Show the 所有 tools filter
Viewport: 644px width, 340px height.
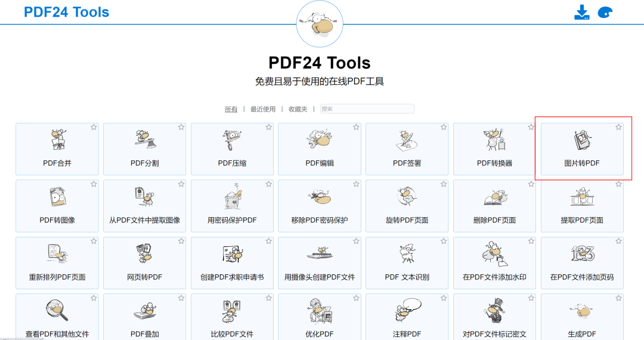pos(231,109)
